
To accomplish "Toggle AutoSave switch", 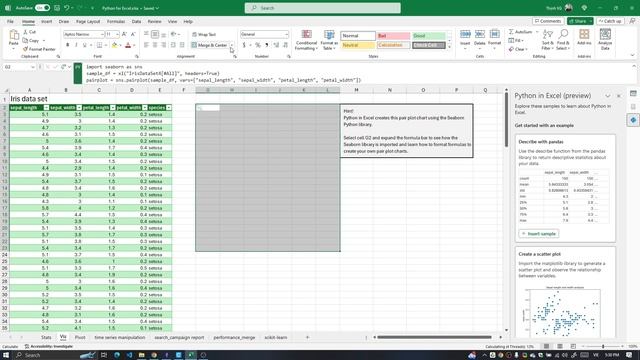I will point(42,8).
